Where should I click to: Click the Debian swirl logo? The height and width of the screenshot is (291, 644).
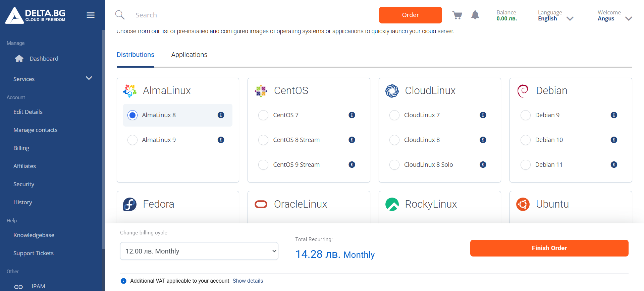(x=523, y=91)
